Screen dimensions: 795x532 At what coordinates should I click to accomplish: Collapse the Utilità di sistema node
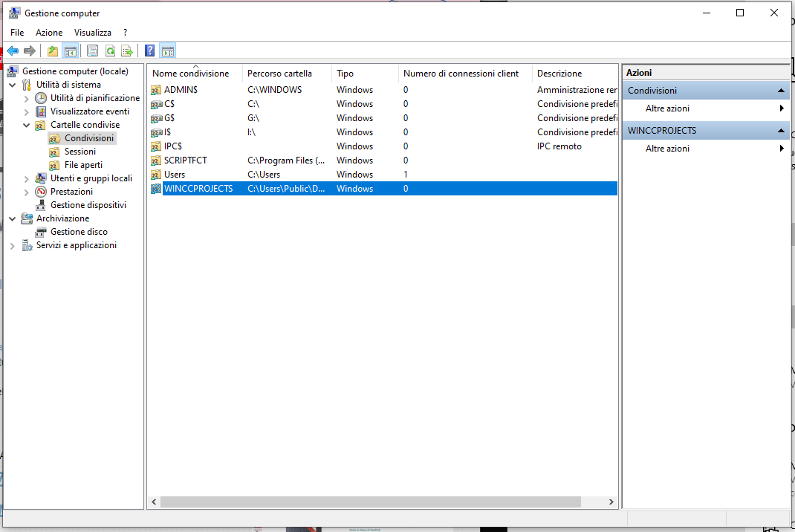(x=13, y=85)
